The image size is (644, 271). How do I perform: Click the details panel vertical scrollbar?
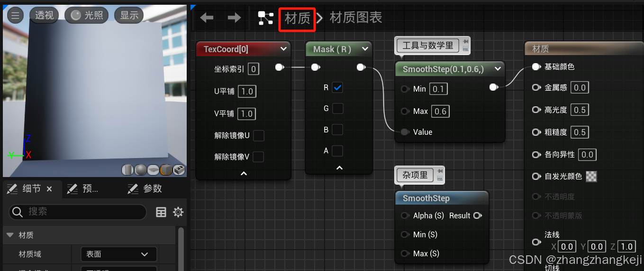point(181,249)
